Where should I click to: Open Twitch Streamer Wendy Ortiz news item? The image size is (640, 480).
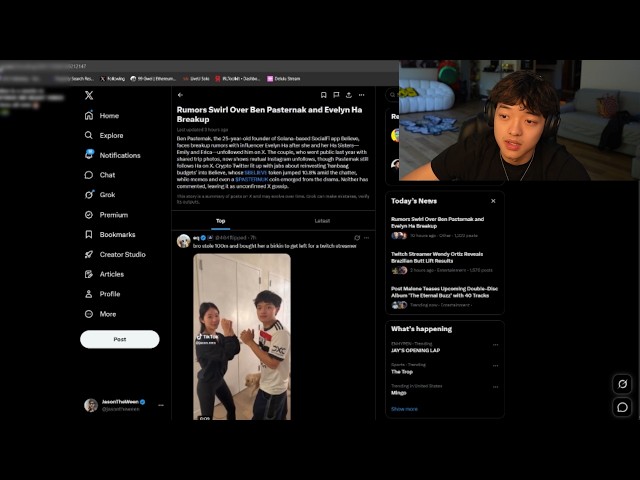pos(444,262)
